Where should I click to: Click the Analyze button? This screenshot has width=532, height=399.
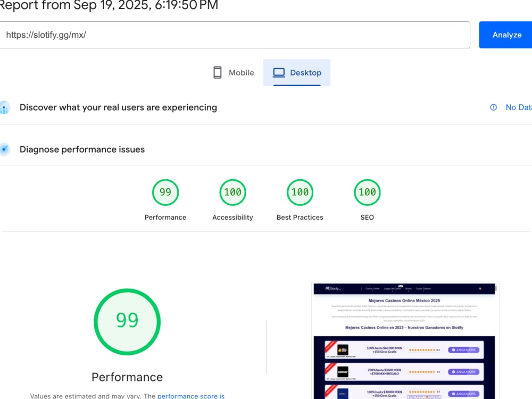(506, 35)
